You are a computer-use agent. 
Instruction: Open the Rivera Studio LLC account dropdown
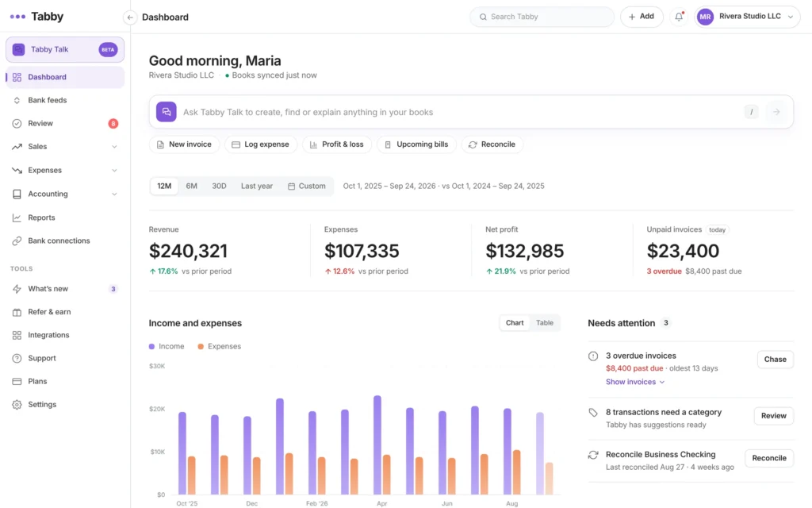click(x=747, y=17)
